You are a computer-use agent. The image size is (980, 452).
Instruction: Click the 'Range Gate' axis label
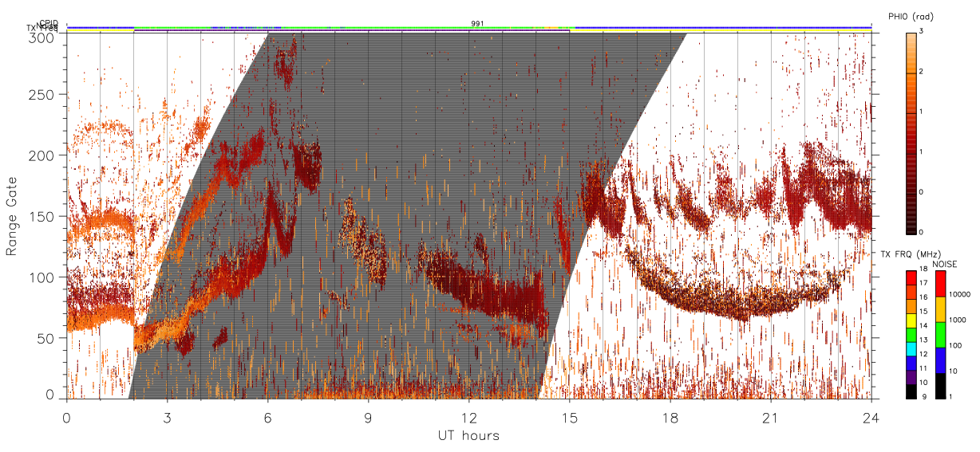(x=12, y=217)
